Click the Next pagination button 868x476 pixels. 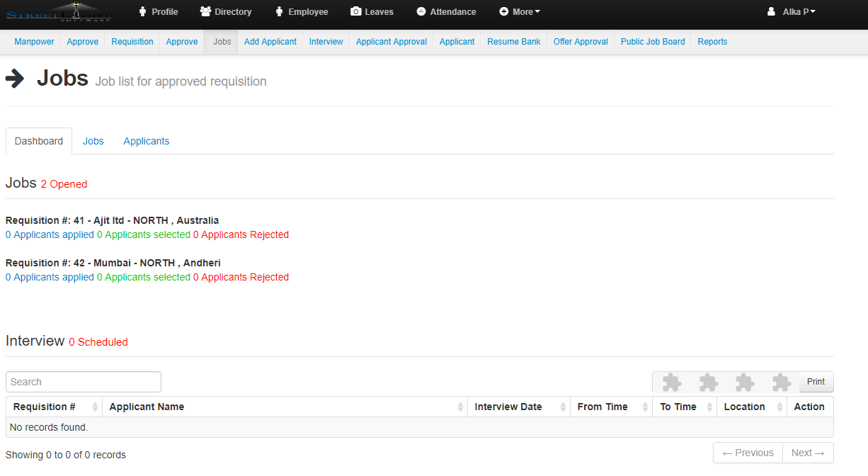coord(807,453)
